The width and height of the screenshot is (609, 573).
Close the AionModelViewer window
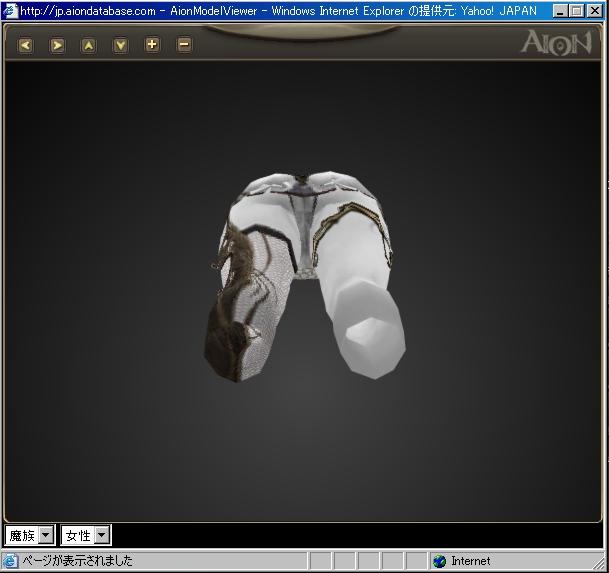click(595, 11)
